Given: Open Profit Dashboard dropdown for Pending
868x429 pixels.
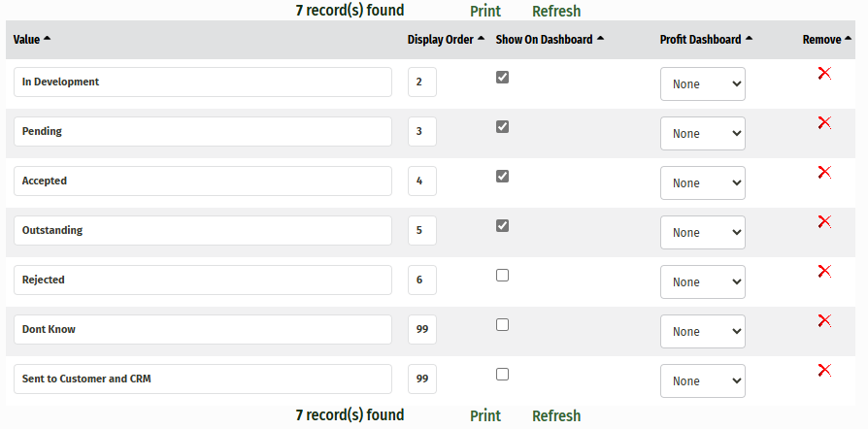Looking at the screenshot, I should (702, 134).
